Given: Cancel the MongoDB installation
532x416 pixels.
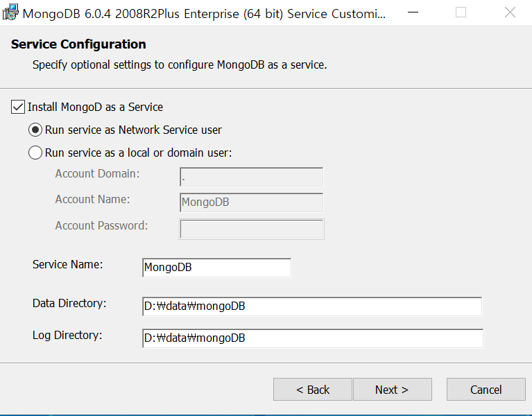Looking at the screenshot, I should [x=486, y=390].
